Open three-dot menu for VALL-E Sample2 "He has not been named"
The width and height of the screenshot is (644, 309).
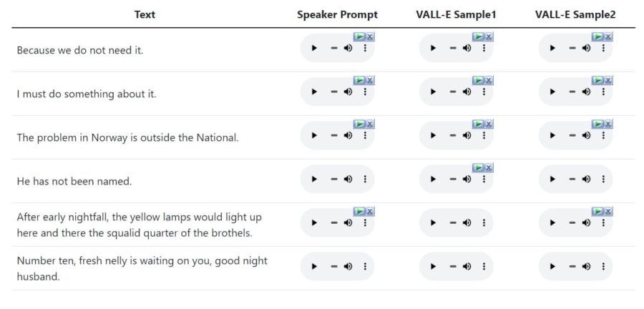click(x=603, y=179)
